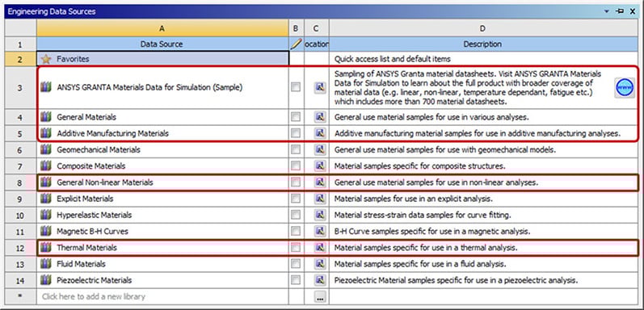Enable edit checkbox for General Non-linear Materials

pyautogui.click(x=295, y=182)
